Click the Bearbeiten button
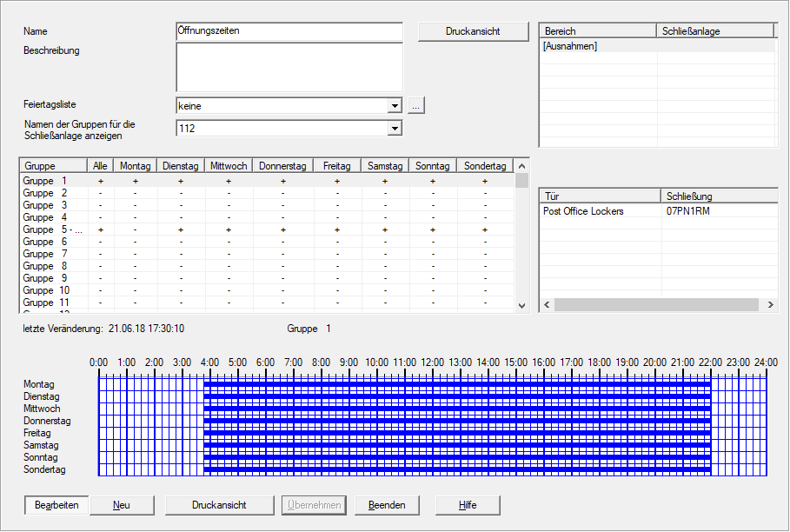Viewport: 790px width, 532px height. pyautogui.click(x=56, y=505)
